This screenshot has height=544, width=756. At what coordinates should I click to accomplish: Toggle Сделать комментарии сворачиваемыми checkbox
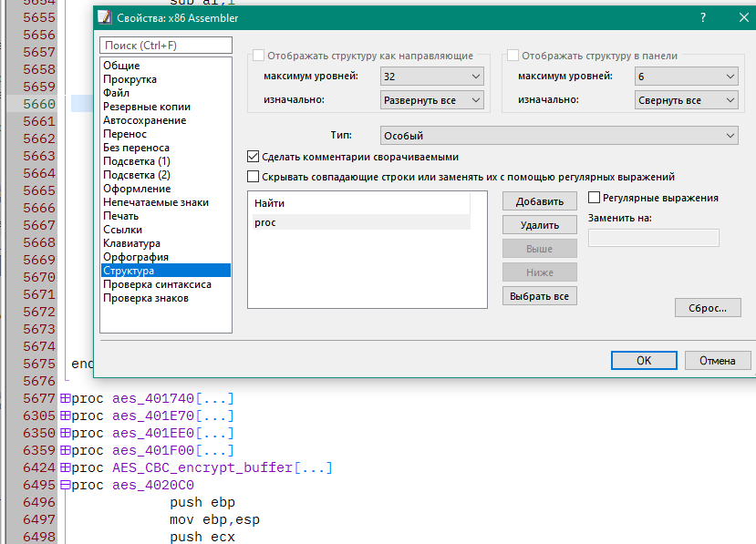254,157
